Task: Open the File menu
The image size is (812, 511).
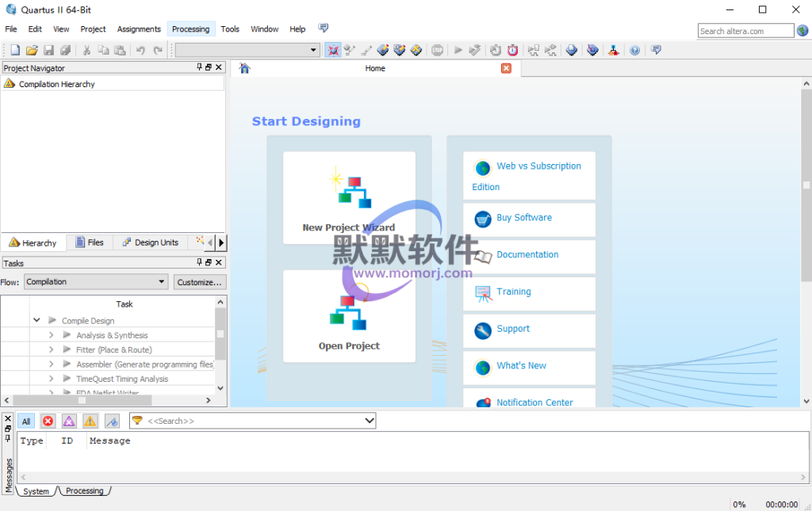Action: [11, 29]
